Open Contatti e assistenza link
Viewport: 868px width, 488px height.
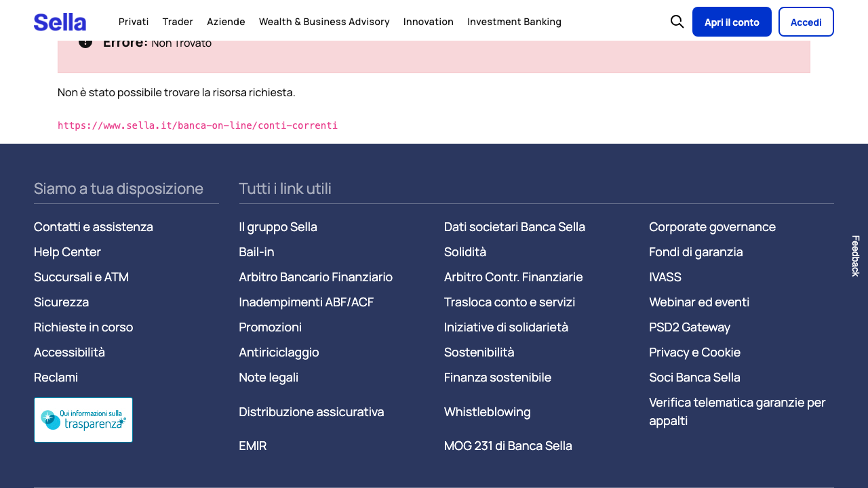coord(94,226)
